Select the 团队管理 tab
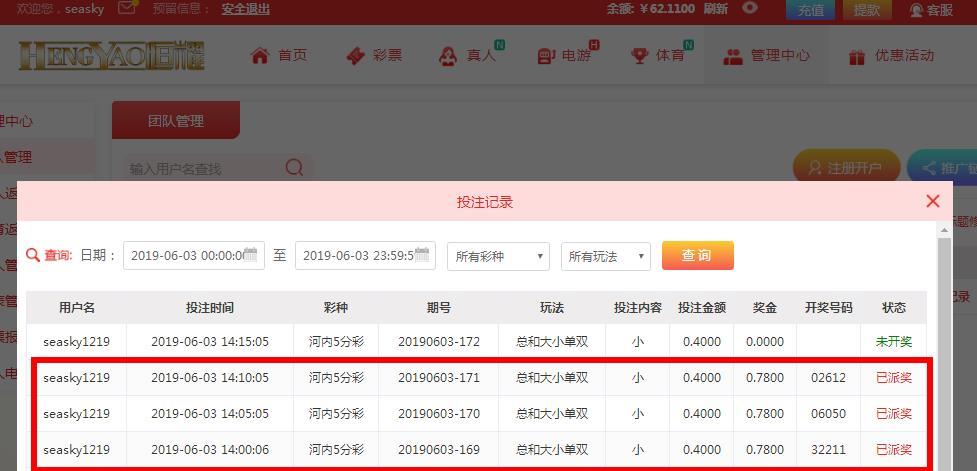977x471 pixels. point(176,120)
